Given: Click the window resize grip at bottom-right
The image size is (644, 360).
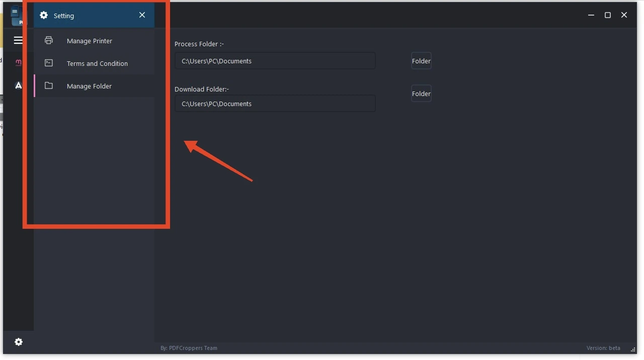Looking at the screenshot, I should point(633,349).
